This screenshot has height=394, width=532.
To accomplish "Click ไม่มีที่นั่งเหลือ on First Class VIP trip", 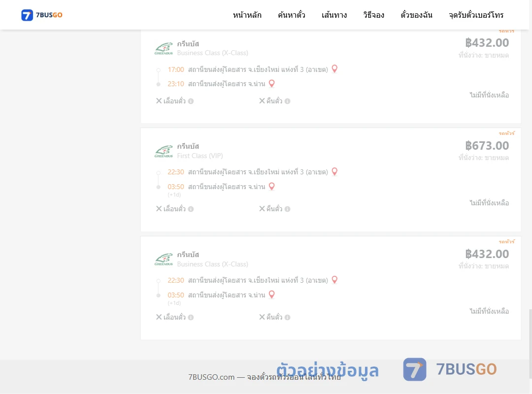I will click(489, 203).
